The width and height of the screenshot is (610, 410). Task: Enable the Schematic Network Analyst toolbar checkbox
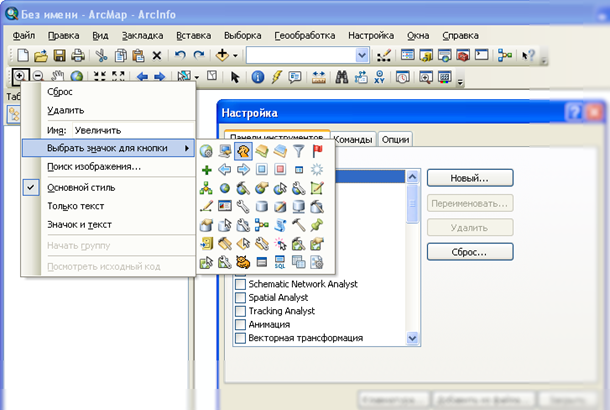tap(240, 284)
